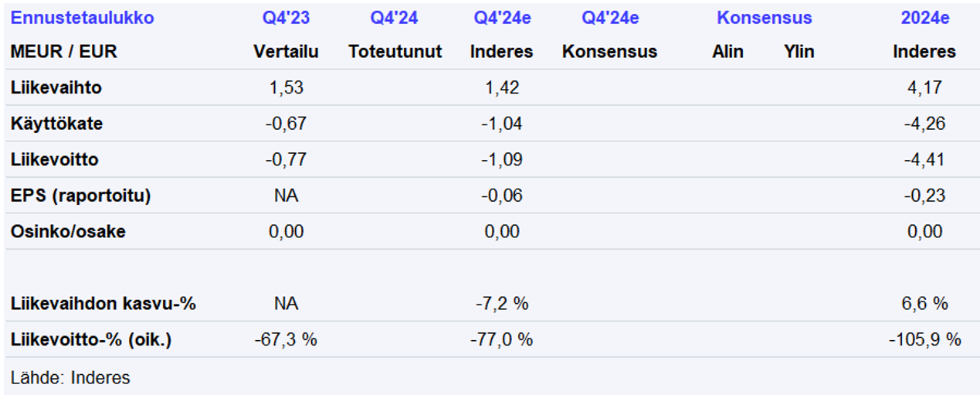This screenshot has height=395, width=980.
Task: Click the MEUR / EUR unit label
Action: click(63, 52)
